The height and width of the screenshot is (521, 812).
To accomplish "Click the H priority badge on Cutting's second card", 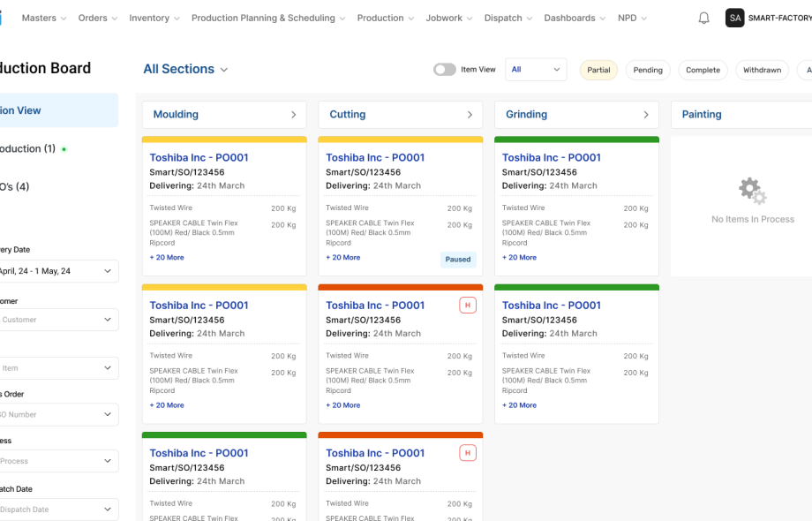I will tap(468, 306).
